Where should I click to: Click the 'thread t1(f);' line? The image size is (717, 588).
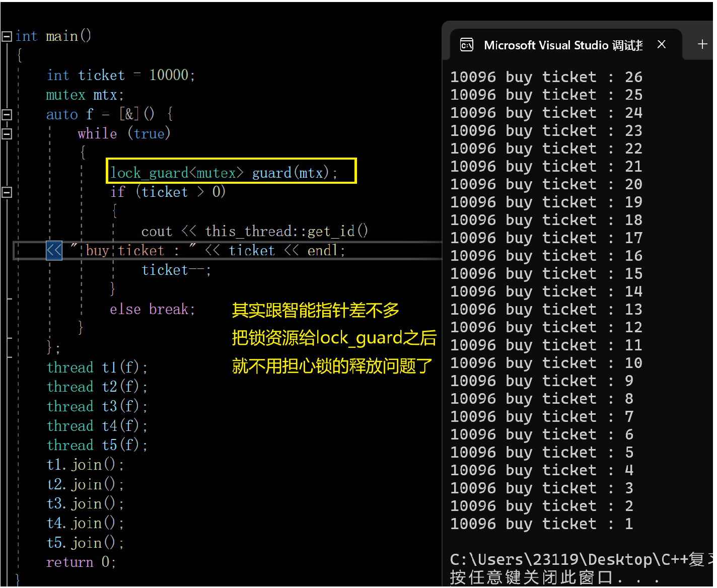[97, 367]
